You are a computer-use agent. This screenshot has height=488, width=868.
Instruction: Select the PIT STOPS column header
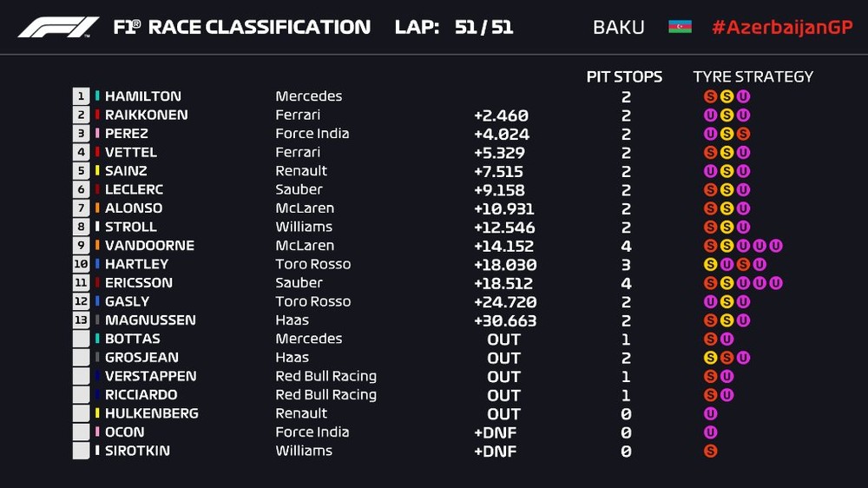point(624,76)
